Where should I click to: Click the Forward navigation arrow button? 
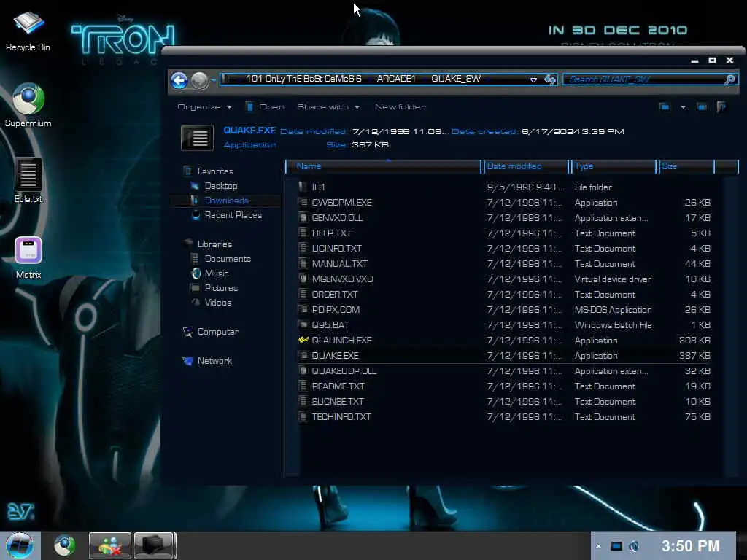(x=200, y=80)
